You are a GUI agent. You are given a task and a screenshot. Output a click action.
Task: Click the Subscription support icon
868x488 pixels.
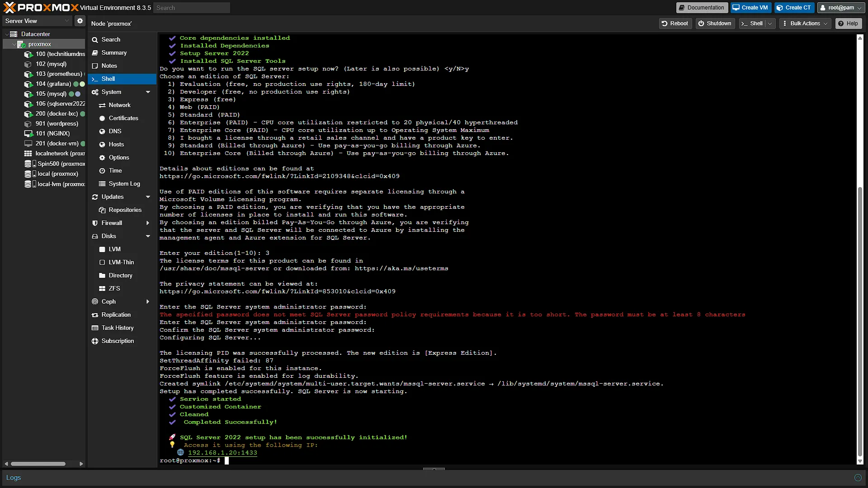pos(95,341)
